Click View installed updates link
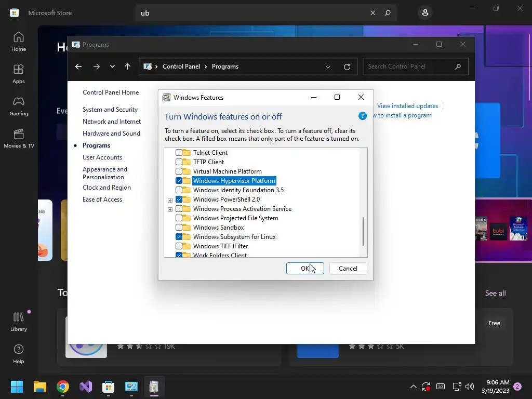This screenshot has width=532, height=399. tap(407, 106)
